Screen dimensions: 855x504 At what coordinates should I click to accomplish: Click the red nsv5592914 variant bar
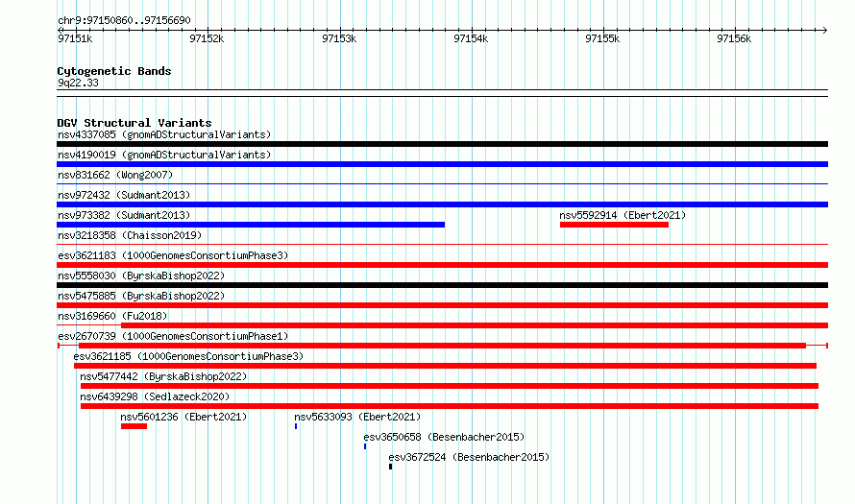pyautogui.click(x=614, y=225)
